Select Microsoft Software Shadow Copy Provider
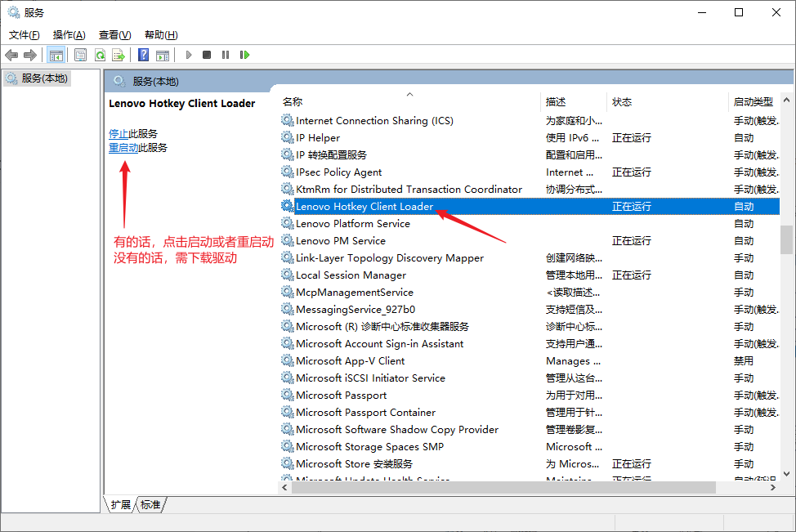The width and height of the screenshot is (796, 532). [x=530, y=430]
